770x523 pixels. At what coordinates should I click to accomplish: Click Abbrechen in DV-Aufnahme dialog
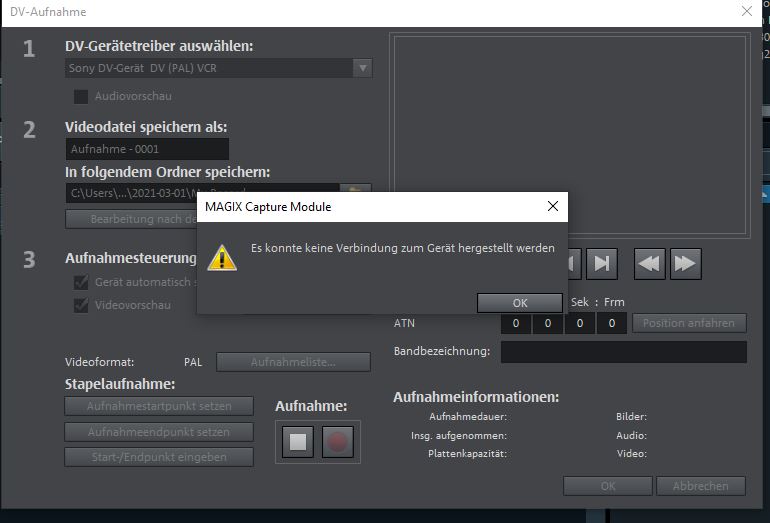tap(701, 486)
